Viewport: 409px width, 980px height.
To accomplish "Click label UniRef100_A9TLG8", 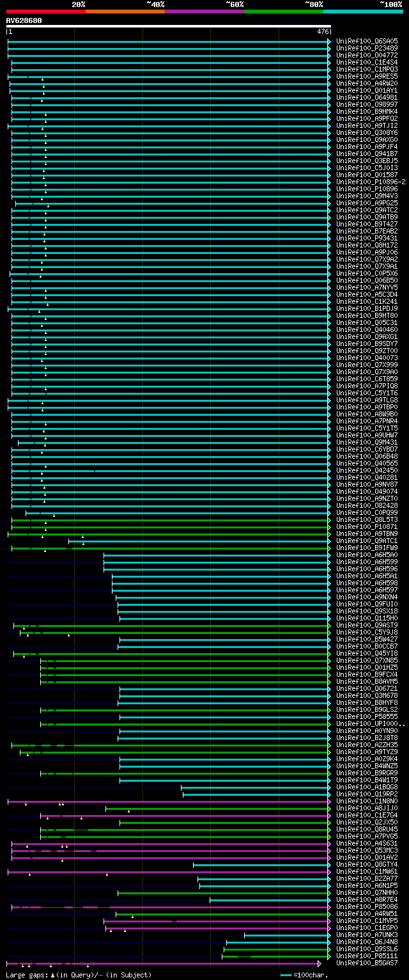I will (367, 400).
